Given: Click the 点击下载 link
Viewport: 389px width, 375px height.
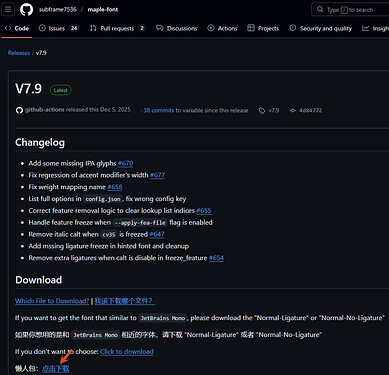Looking at the screenshot, I should coord(56,369).
